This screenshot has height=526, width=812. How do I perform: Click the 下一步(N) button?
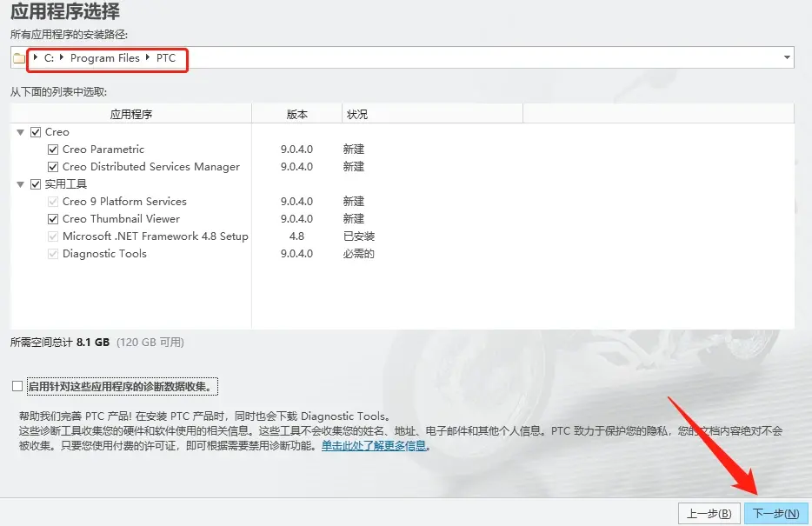pyautogui.click(x=775, y=514)
